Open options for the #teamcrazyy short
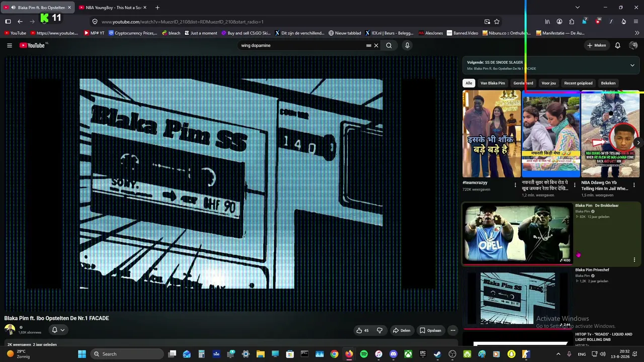This screenshot has height=362, width=644. point(515,185)
